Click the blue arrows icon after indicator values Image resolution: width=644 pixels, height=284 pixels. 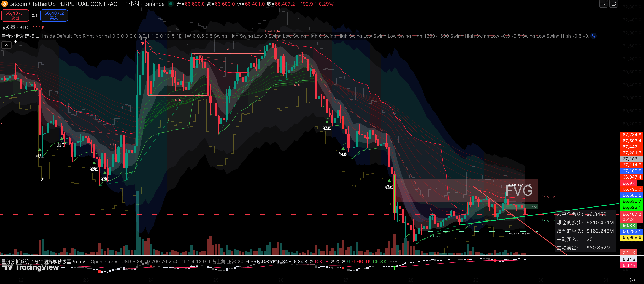click(x=593, y=36)
